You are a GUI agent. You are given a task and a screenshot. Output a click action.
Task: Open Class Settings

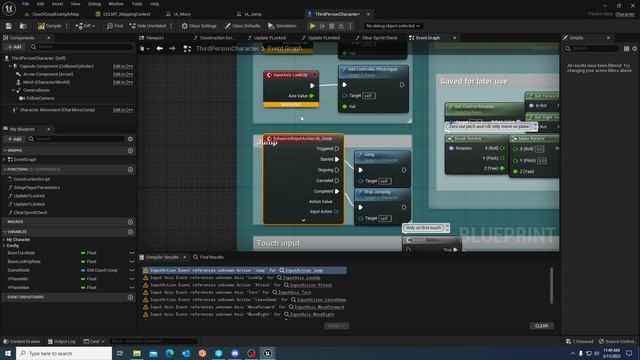[199, 26]
